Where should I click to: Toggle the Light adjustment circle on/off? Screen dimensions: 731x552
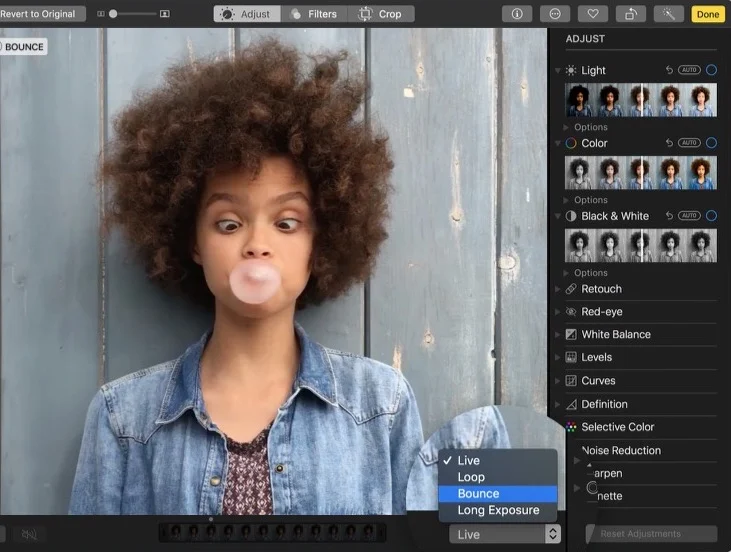click(x=711, y=70)
